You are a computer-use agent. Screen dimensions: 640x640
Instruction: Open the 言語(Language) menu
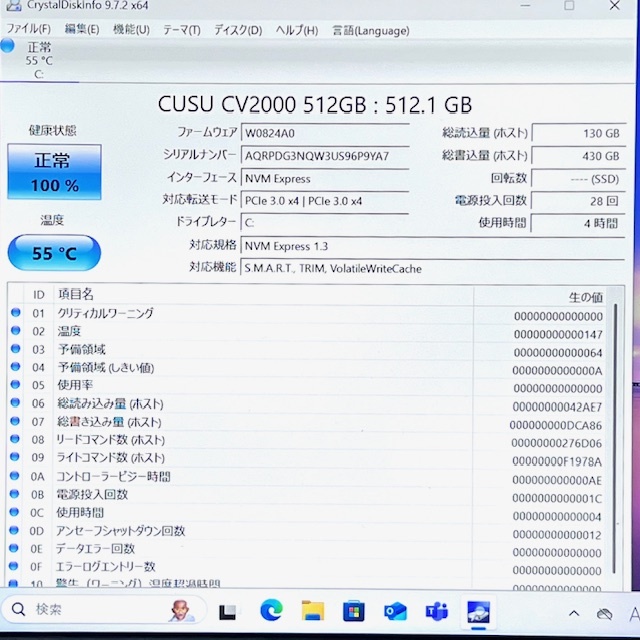371,31
